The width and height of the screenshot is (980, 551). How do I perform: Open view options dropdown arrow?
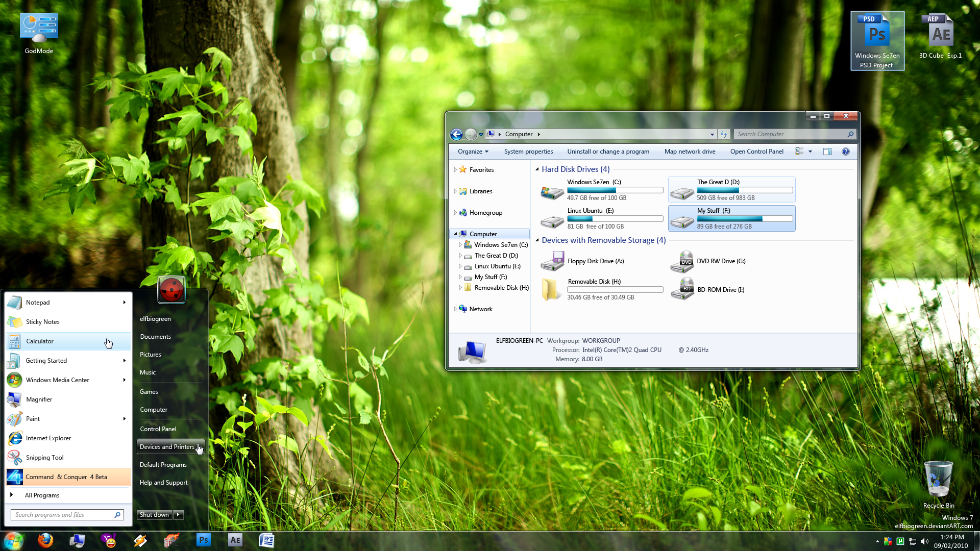810,152
